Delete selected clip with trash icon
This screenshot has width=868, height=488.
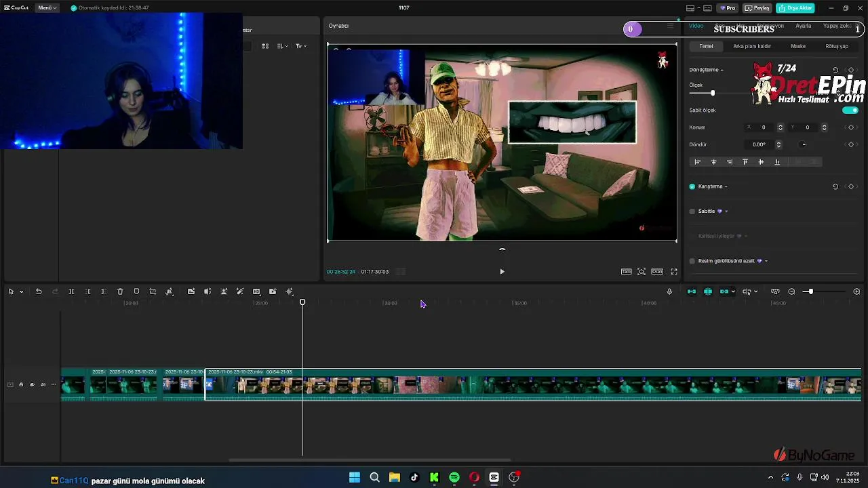point(120,291)
